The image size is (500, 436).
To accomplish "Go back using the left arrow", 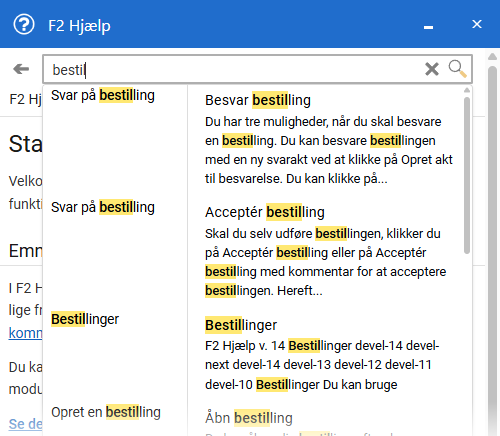I will coord(21,69).
